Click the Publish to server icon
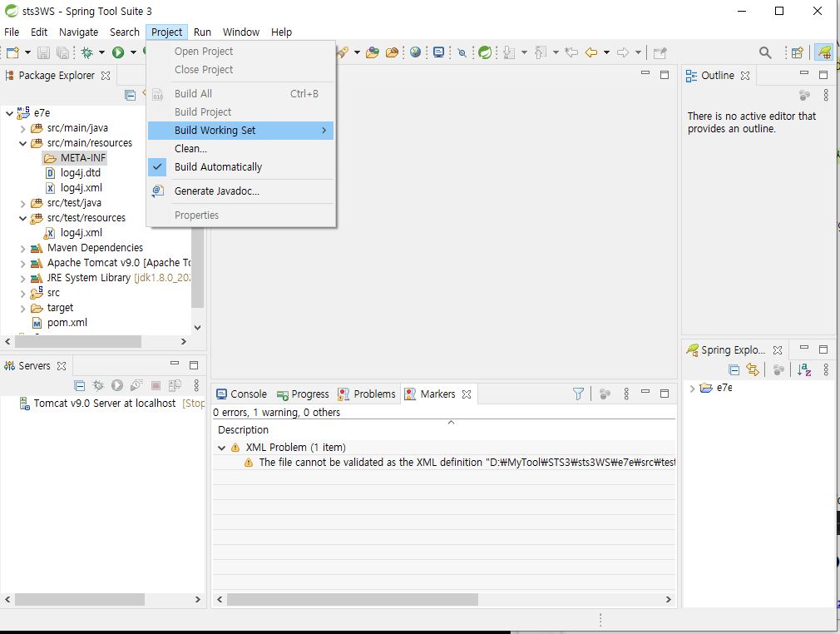The image size is (840, 634). point(175,385)
